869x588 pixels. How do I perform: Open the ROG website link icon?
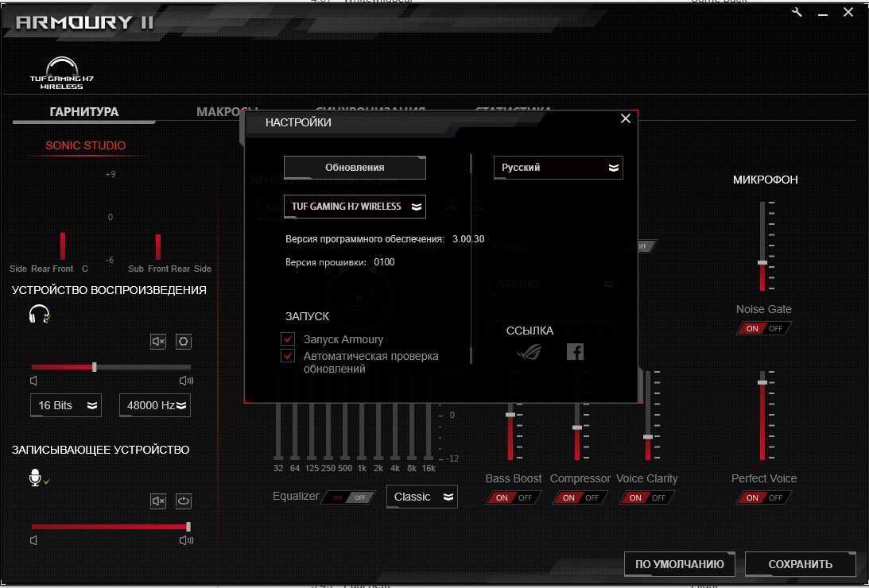tap(530, 352)
